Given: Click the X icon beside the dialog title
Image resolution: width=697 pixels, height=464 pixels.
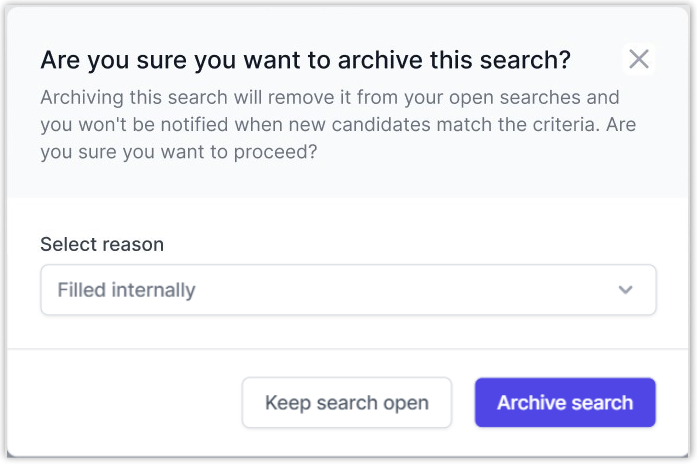Looking at the screenshot, I should [x=638, y=59].
